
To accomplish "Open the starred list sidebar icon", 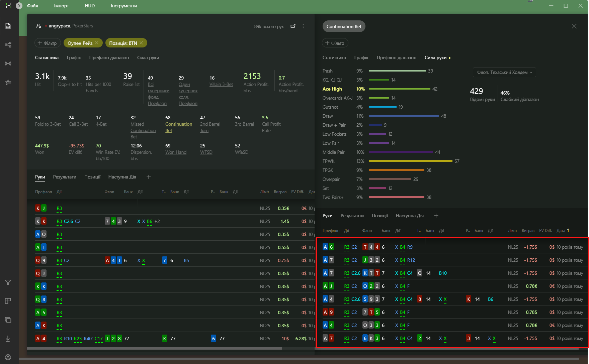I will (x=8, y=82).
